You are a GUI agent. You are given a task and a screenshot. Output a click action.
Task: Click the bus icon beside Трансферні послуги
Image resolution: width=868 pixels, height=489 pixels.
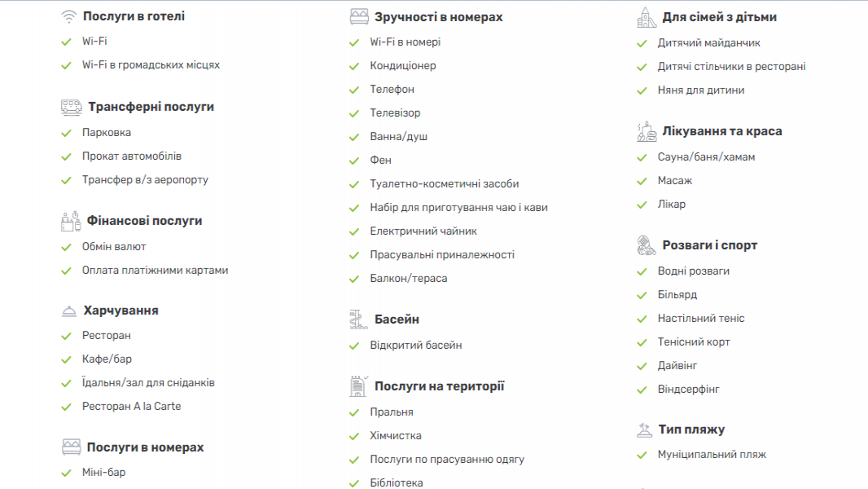(72, 107)
